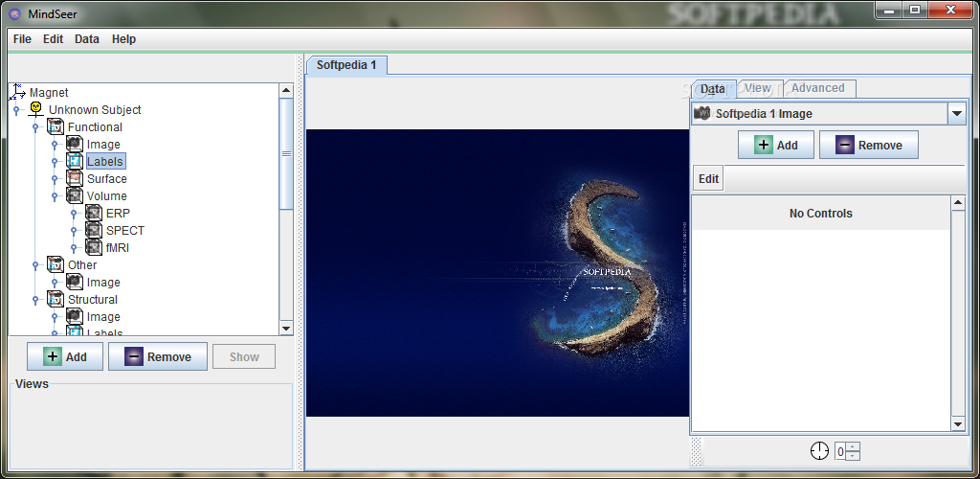Click the Softpedia image in viewport

pyautogui.click(x=498, y=273)
